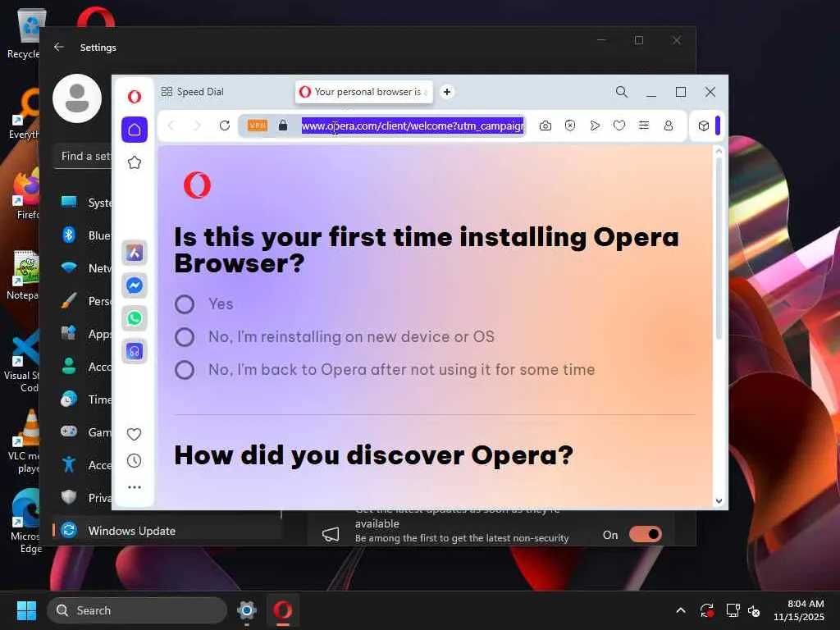Image resolution: width=840 pixels, height=630 pixels.
Task: Open muted volume icon in system tray
Action: [755, 610]
